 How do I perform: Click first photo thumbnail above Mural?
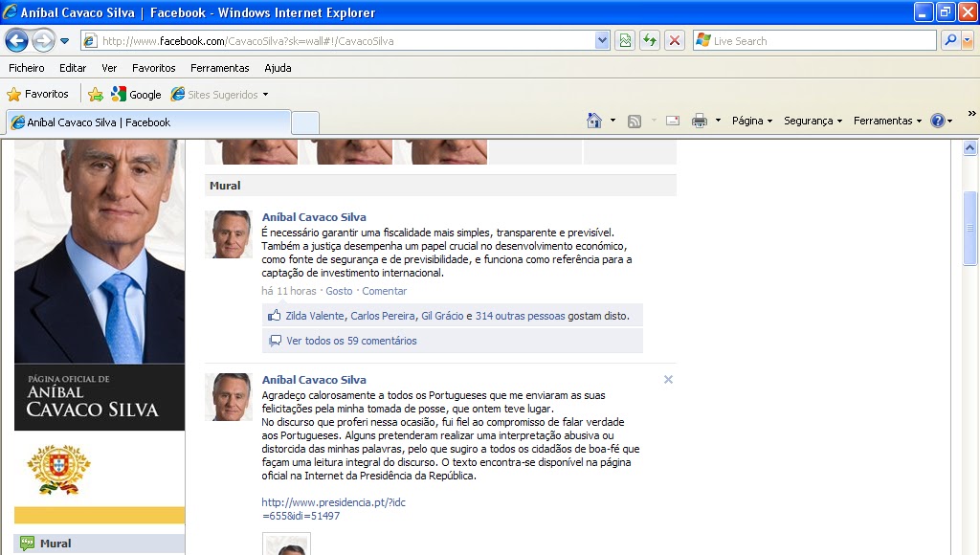(x=252, y=152)
